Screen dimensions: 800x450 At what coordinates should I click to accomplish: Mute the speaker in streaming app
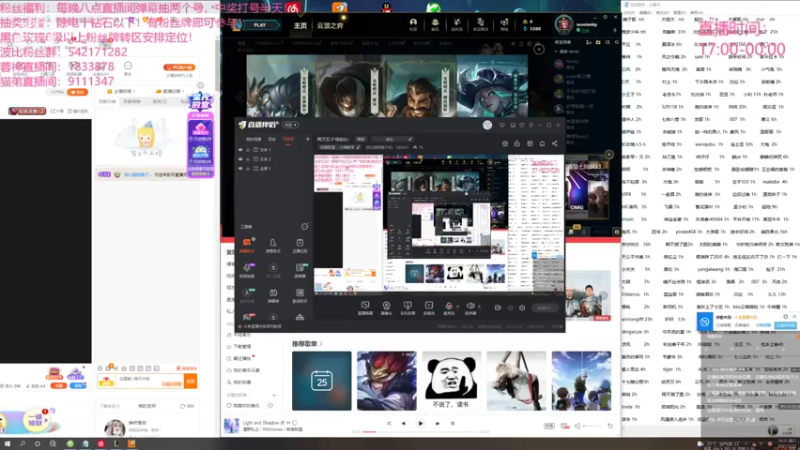(470, 307)
